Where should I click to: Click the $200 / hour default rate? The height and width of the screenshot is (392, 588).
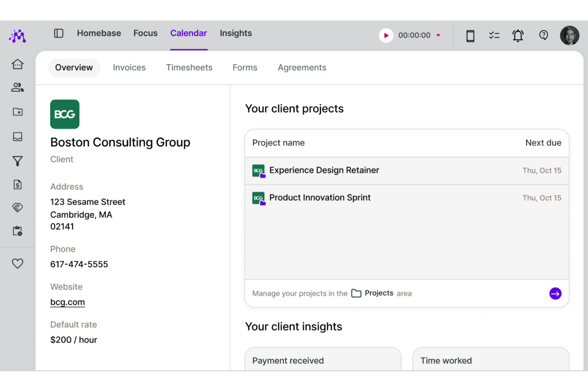pyautogui.click(x=73, y=340)
